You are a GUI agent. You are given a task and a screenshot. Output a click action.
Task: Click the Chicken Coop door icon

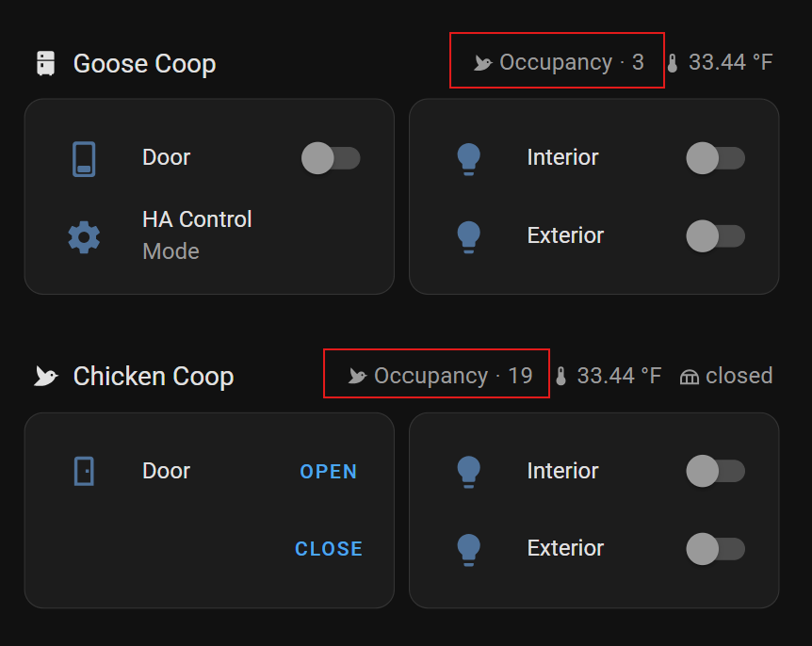84,471
